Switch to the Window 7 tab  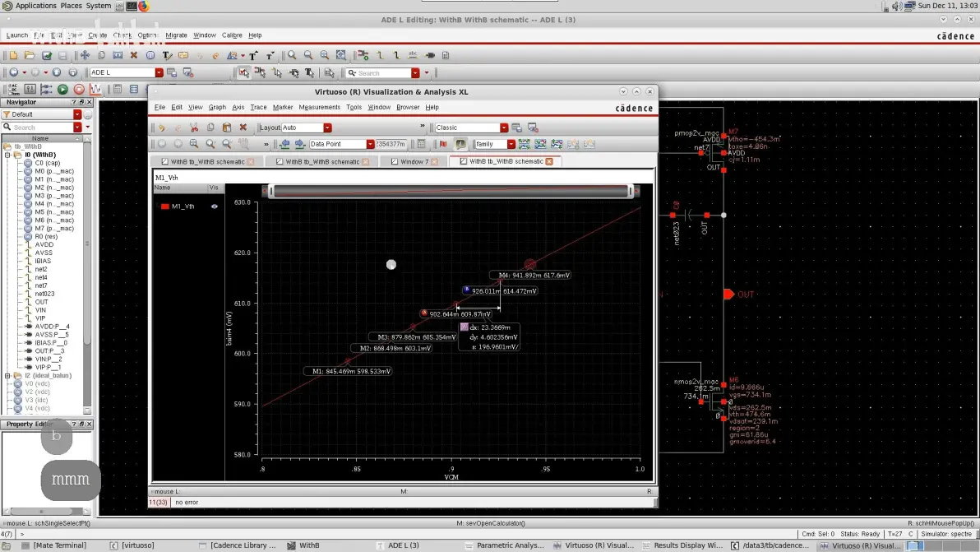coord(414,161)
